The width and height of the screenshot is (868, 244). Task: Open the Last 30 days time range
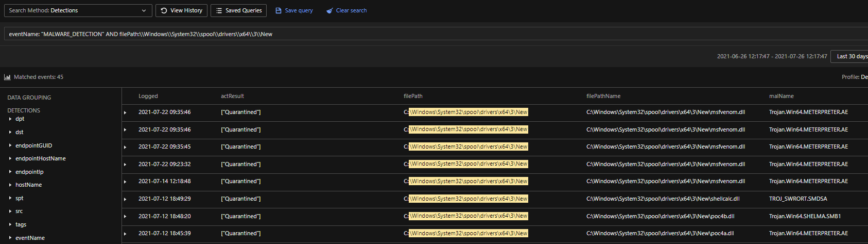850,56
